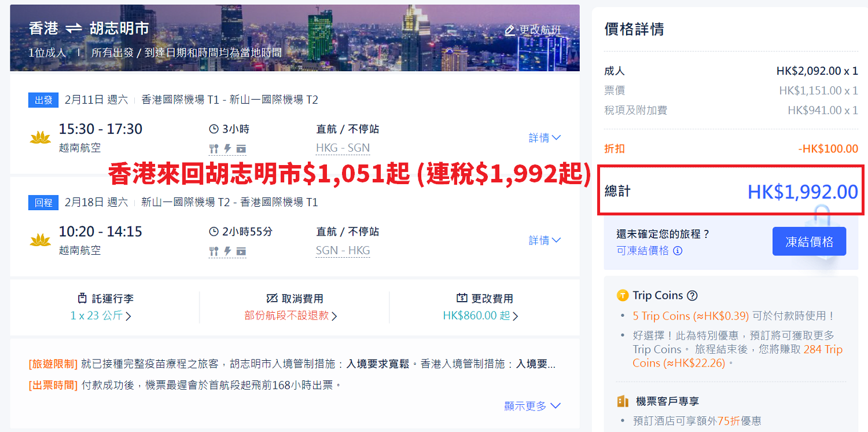Open 部份航段不設退款 cancellation policy
The image size is (868, 432).
[x=290, y=316]
